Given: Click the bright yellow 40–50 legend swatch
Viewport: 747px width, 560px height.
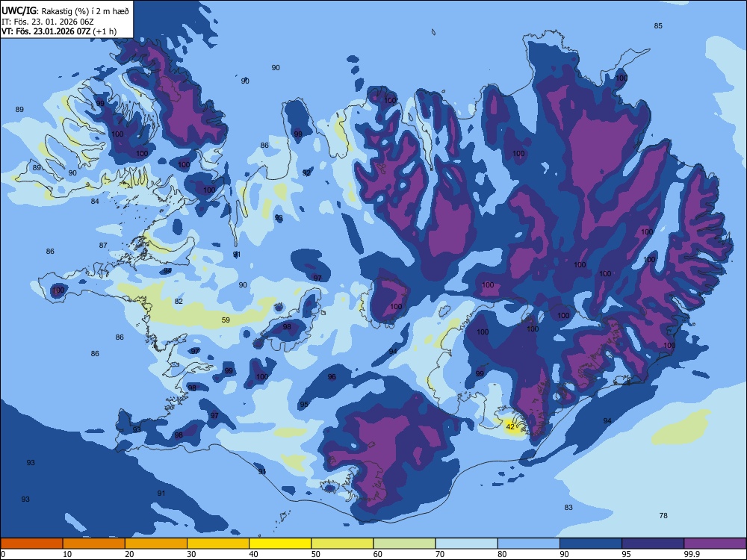Looking at the screenshot, I should tap(280, 544).
